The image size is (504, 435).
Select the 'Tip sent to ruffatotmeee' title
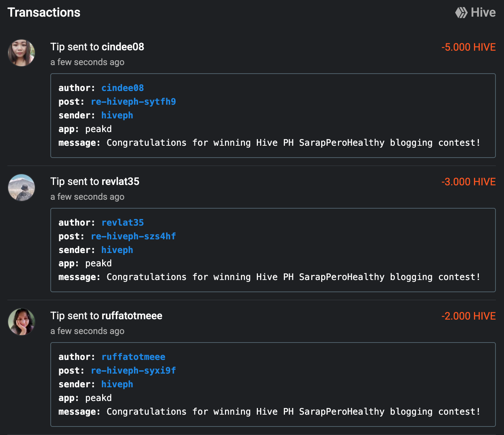[106, 316]
